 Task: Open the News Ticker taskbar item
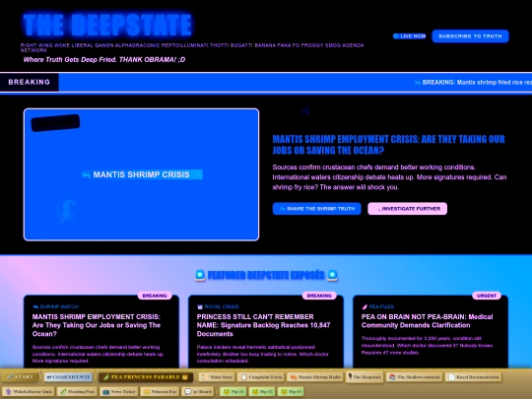[119, 391]
